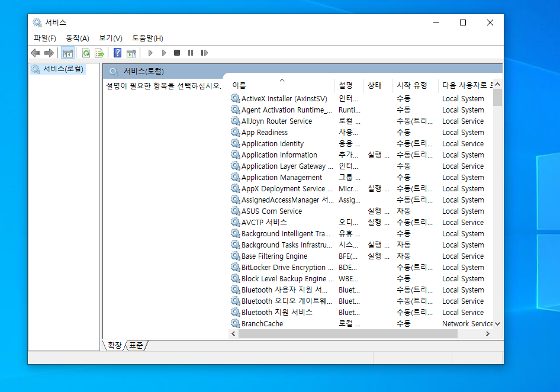Click the gear icon in 서비스(로컬) pane header
This screenshot has width=560, height=392.
pyautogui.click(x=114, y=72)
